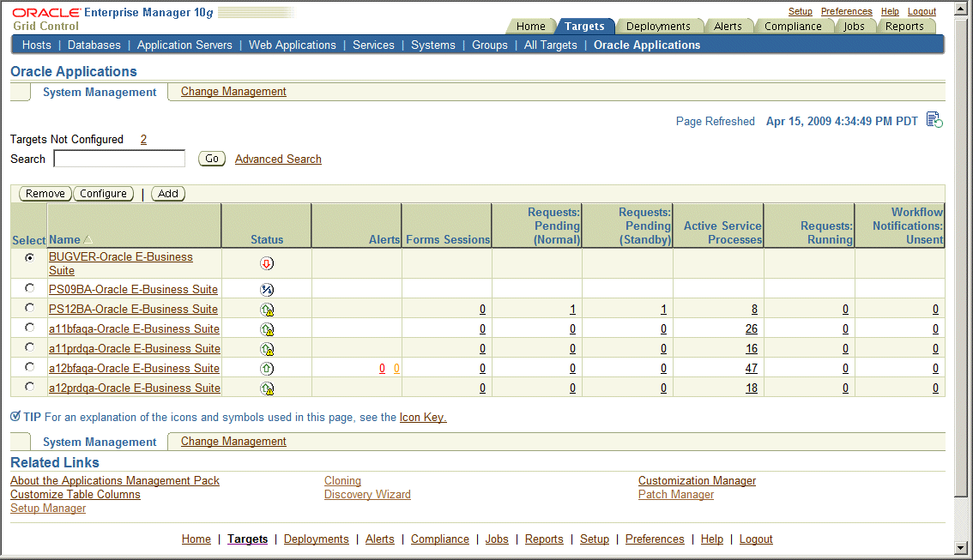This screenshot has height=560, width=973.
Task: Click the Logout link at top right
Action: pyautogui.click(x=922, y=11)
